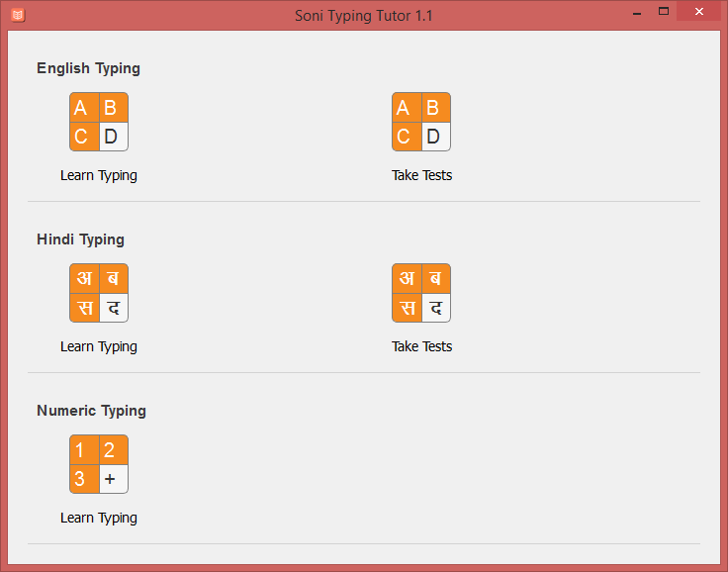Select the Hindi Typing heading
Screen dimensions: 728x572
(x=80, y=239)
